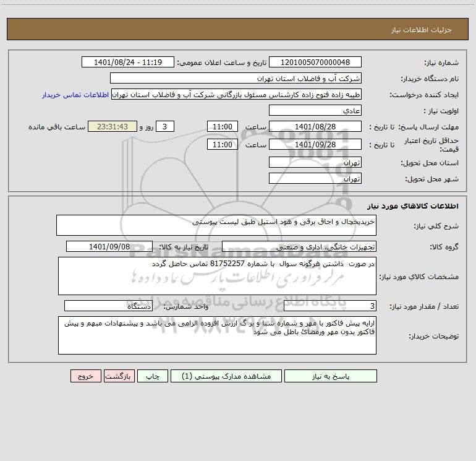Click section heading اطلاعات کالاهای مورد نیاز
The image size is (476, 461).
pyautogui.click(x=413, y=206)
